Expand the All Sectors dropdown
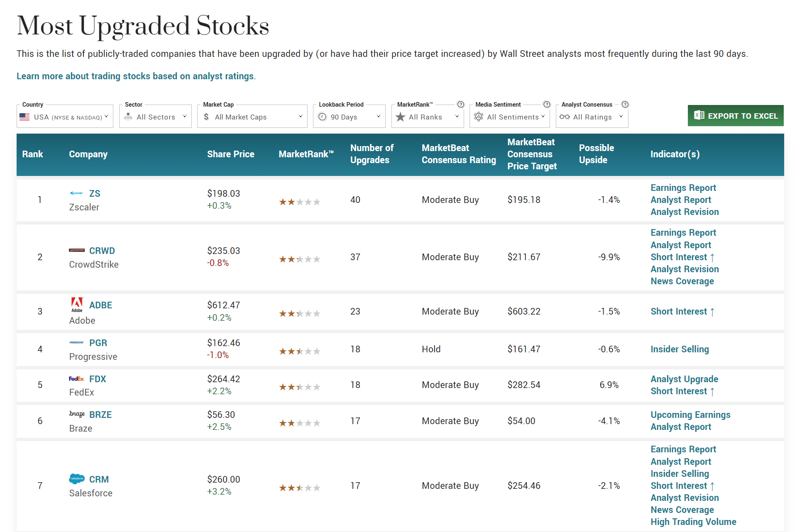 coord(155,117)
